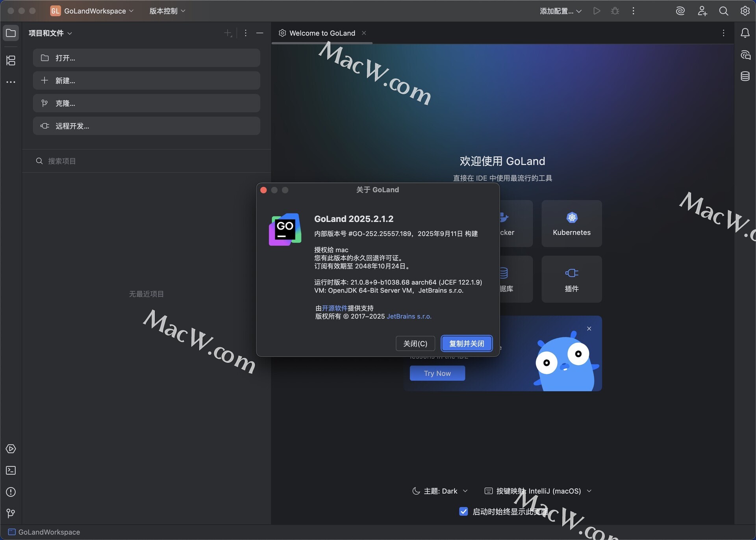Open the Services tool window icon
Image resolution: width=756 pixels, height=540 pixels.
pyautogui.click(x=11, y=449)
